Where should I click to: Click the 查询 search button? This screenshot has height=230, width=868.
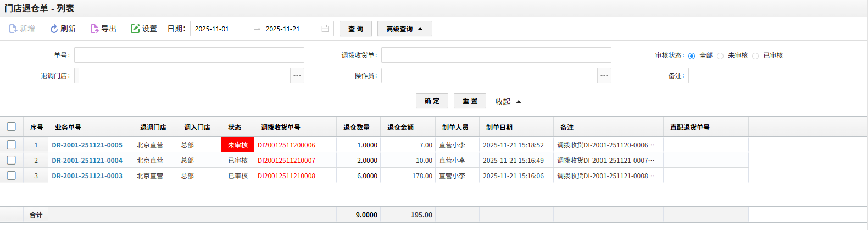355,29
